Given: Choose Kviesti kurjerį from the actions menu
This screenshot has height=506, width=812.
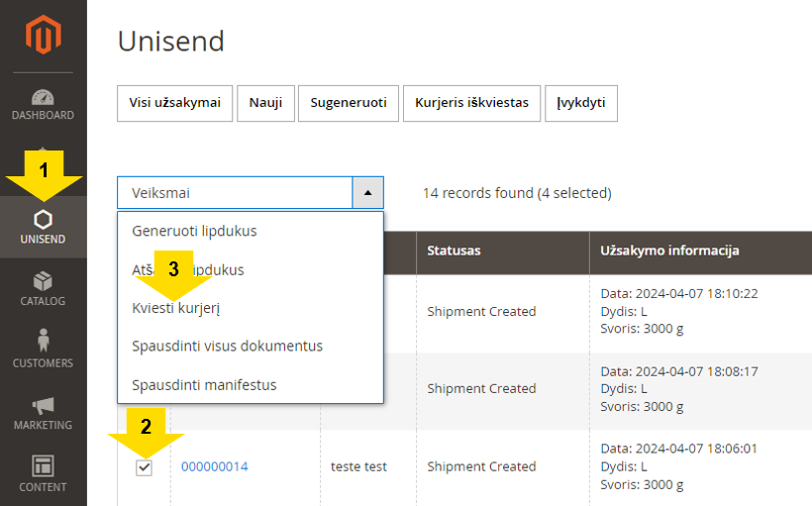Looking at the screenshot, I should (176, 308).
